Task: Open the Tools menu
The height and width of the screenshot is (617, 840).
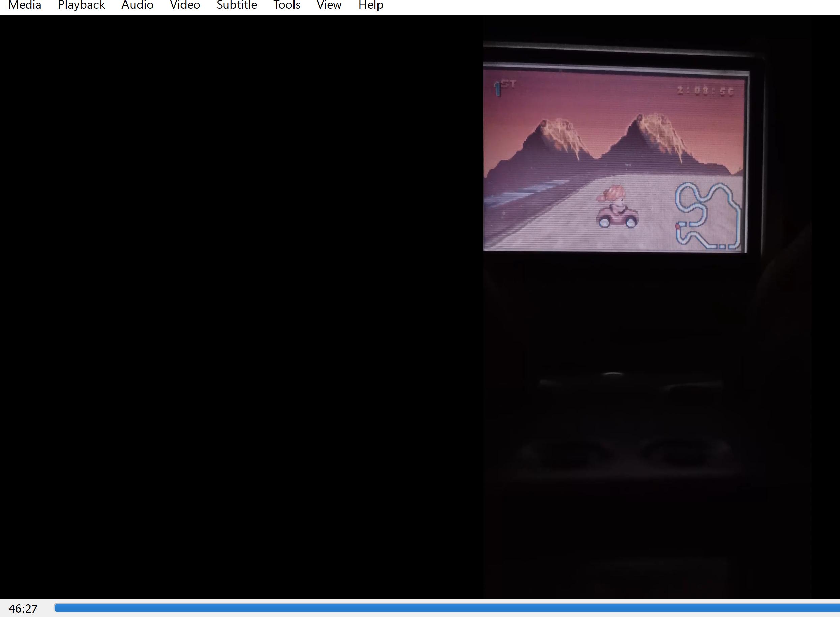Action: pyautogui.click(x=287, y=5)
